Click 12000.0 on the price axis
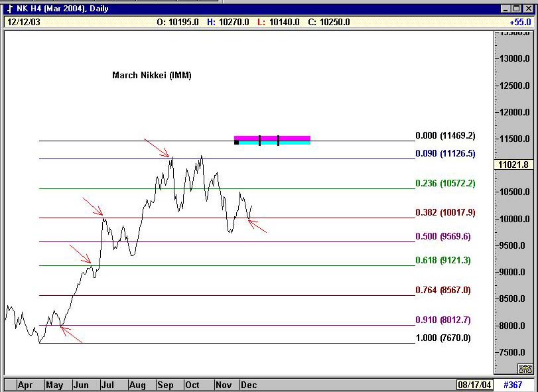 click(514, 112)
